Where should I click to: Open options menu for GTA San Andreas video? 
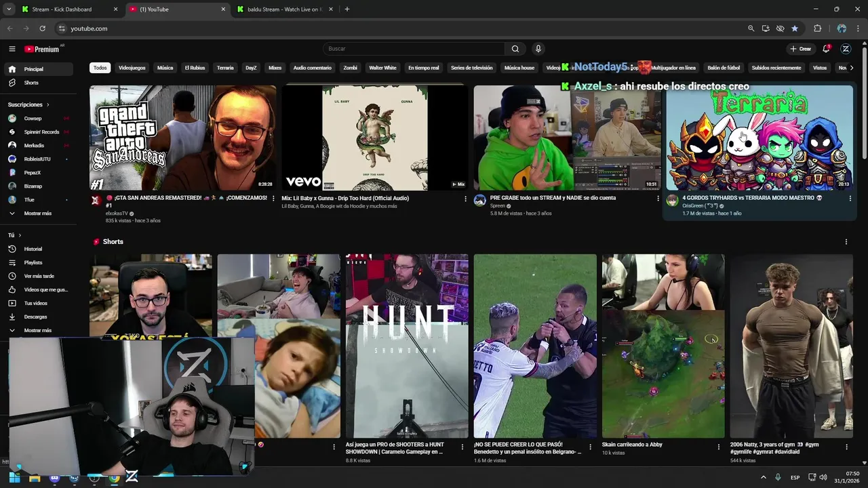(x=273, y=199)
